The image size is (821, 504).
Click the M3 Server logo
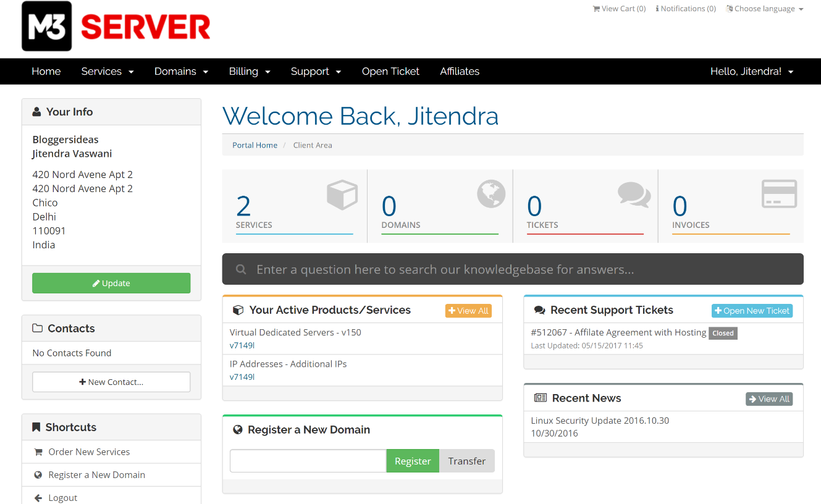[x=114, y=27]
